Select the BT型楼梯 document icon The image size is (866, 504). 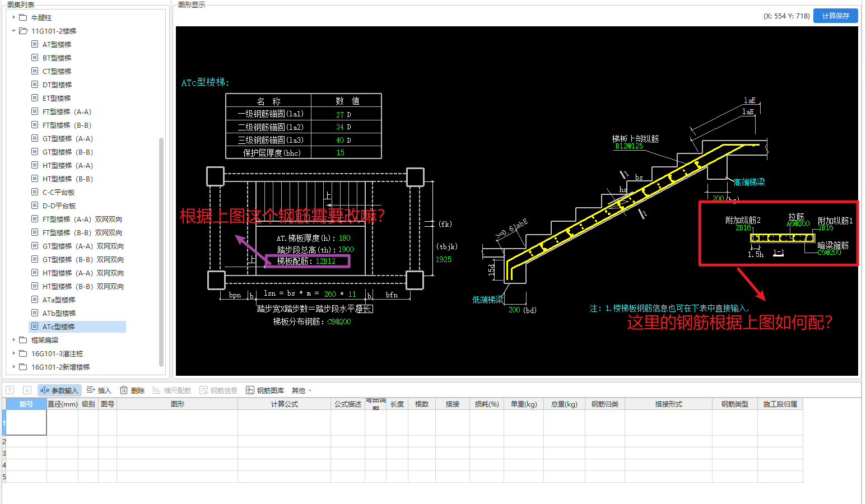pyautogui.click(x=35, y=58)
